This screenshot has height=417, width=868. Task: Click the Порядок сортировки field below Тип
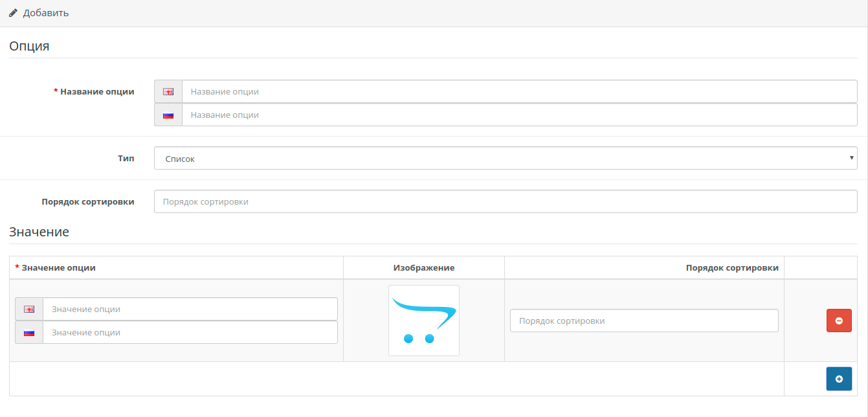pyautogui.click(x=506, y=201)
